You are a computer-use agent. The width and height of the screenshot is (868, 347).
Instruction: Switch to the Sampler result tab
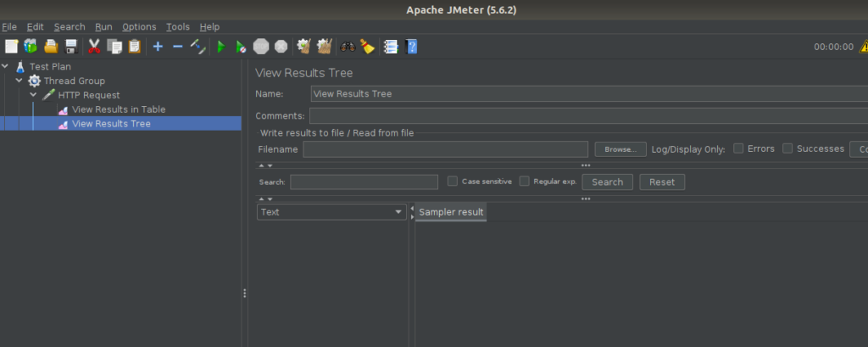pos(451,212)
